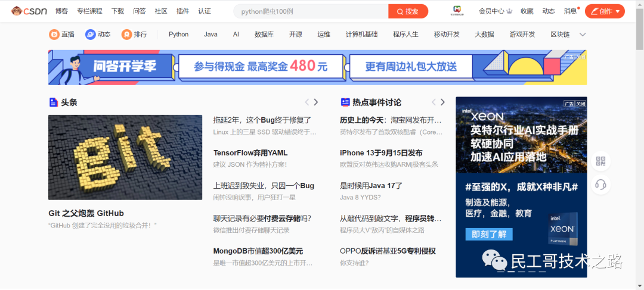Click subtitle Java 8 YYDS?
Screen dimensions: 644x290
click(360, 197)
